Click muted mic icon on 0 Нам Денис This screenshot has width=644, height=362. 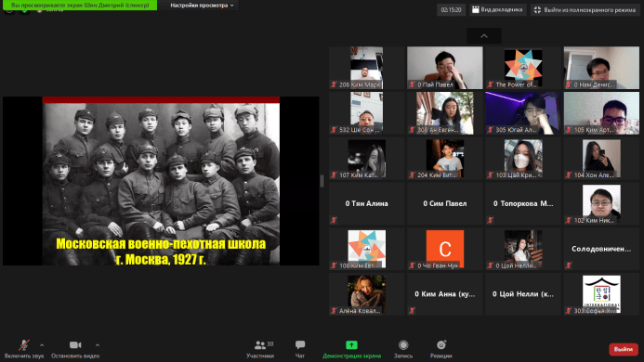click(569, 84)
